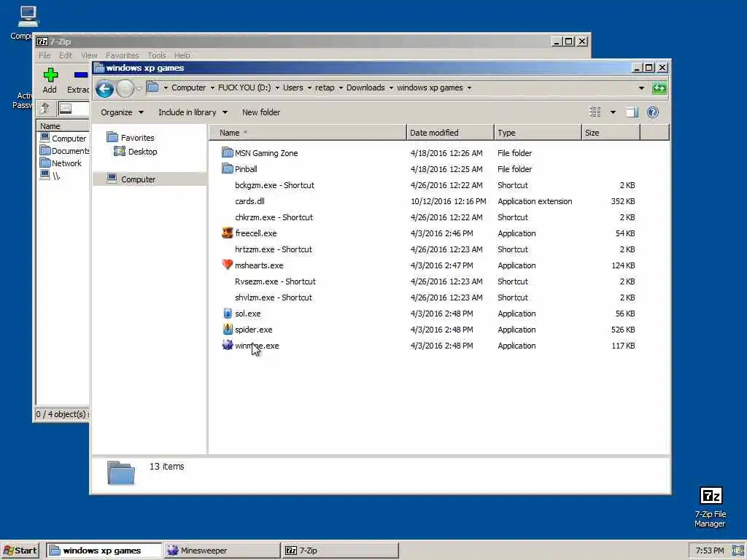The width and height of the screenshot is (747, 560).
Task: Click the green Add icon in 7-Zip
Action: tap(50, 75)
